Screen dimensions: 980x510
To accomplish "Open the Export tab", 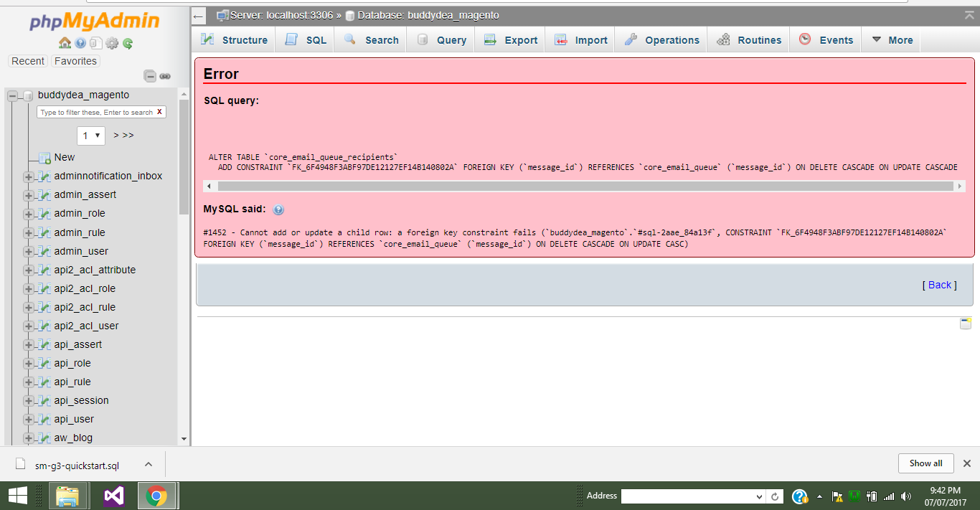I will coord(510,40).
